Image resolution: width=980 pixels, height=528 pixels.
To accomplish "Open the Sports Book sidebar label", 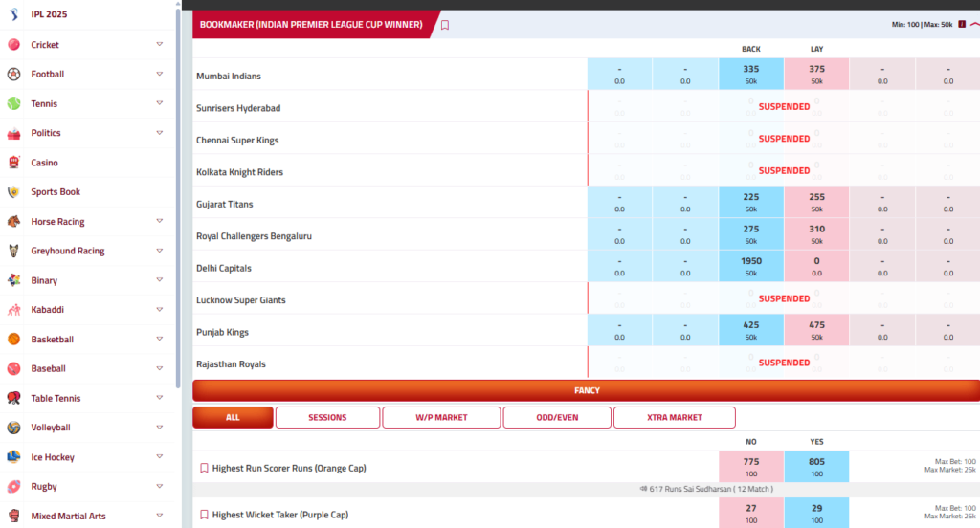I will pos(56,192).
